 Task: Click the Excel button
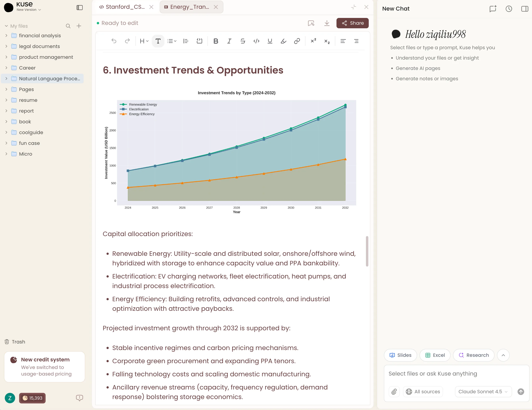click(x=435, y=355)
